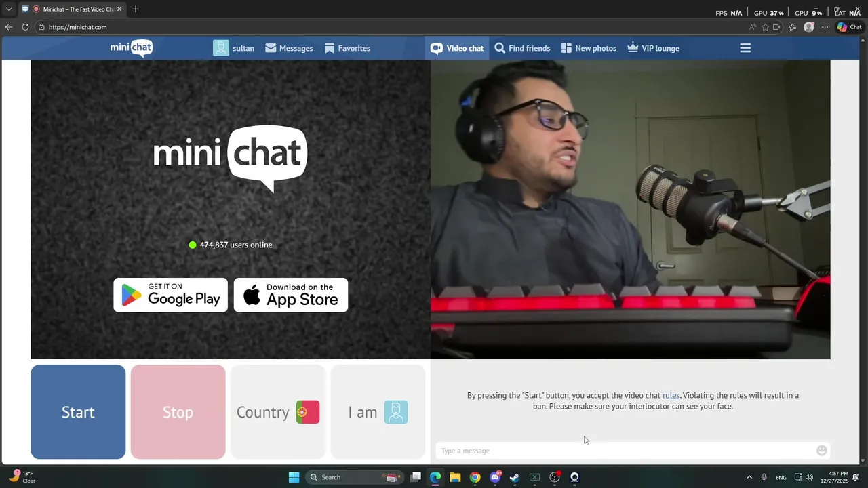Open a new browser tab
This screenshot has width=868, height=488.
tap(136, 9)
